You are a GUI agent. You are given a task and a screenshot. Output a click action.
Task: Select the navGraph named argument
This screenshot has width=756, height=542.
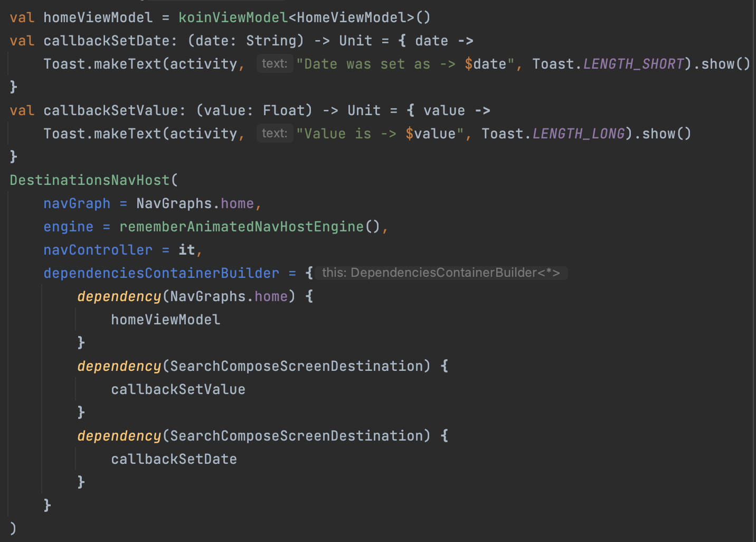click(77, 203)
